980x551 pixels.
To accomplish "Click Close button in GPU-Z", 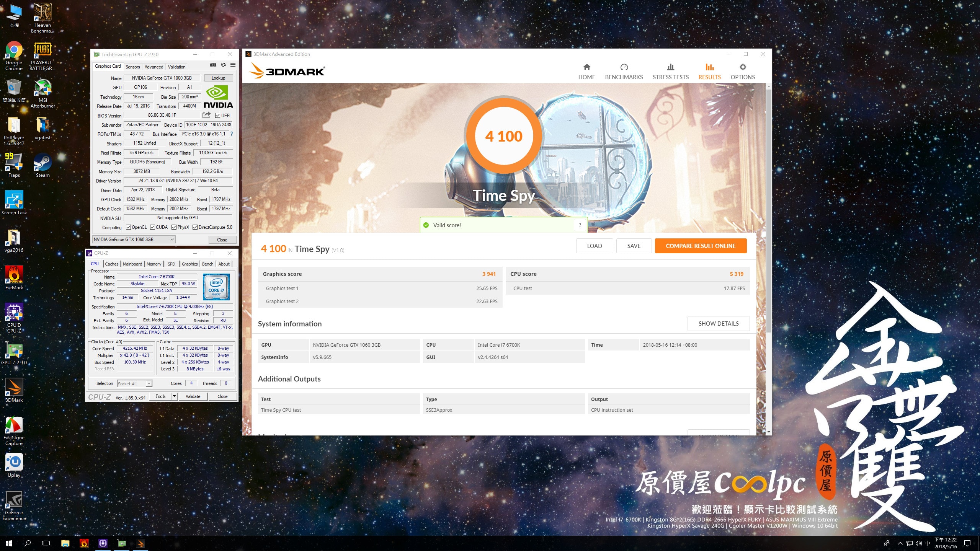I will click(x=222, y=240).
